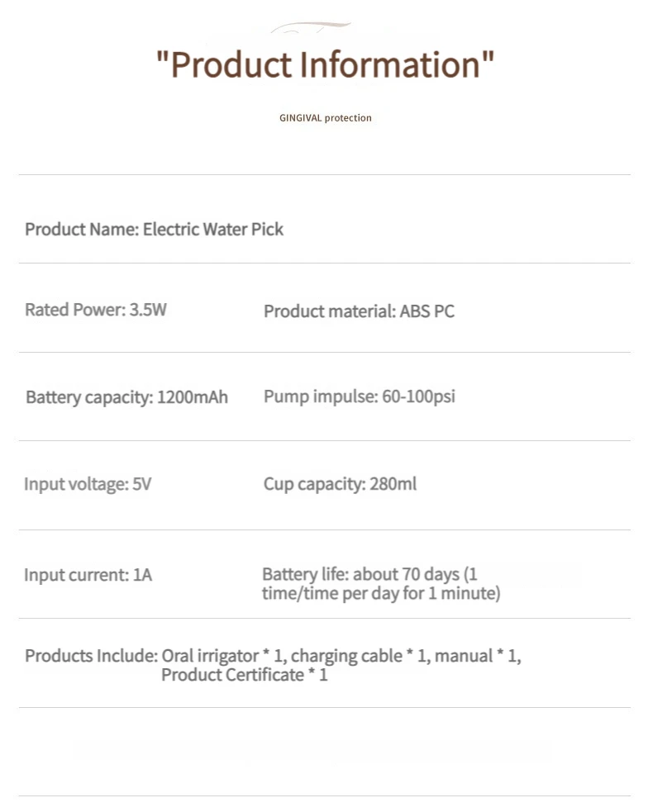
Task: Click Battery capacity: 1200mAh text
Action: tap(126, 397)
